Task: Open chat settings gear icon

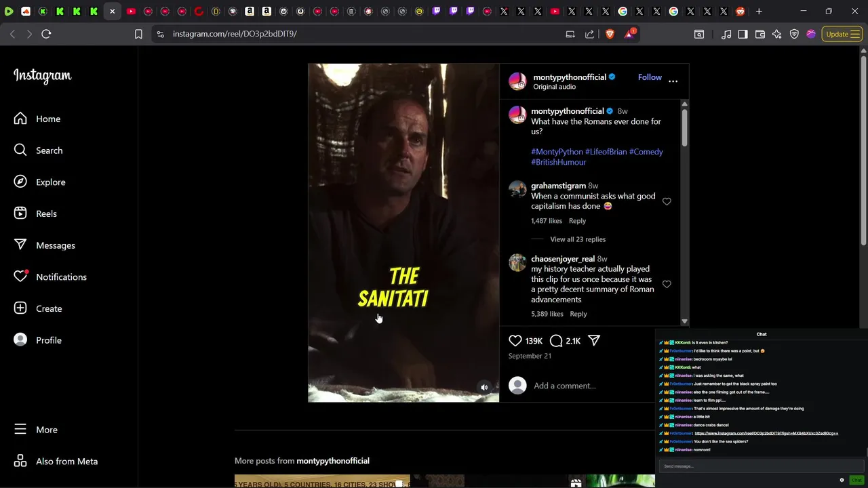Action: coord(842,480)
